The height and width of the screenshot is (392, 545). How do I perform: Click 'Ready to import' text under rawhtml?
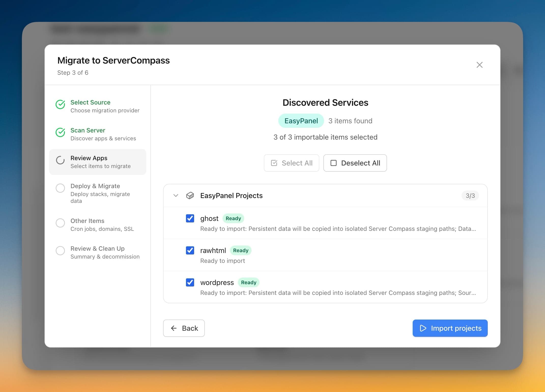pyautogui.click(x=223, y=261)
